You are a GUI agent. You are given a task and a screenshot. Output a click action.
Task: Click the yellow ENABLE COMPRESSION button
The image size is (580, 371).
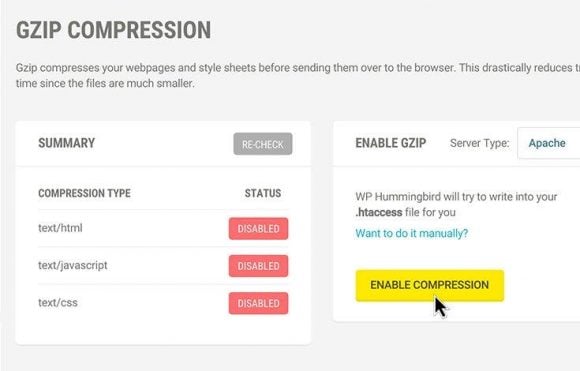(430, 285)
